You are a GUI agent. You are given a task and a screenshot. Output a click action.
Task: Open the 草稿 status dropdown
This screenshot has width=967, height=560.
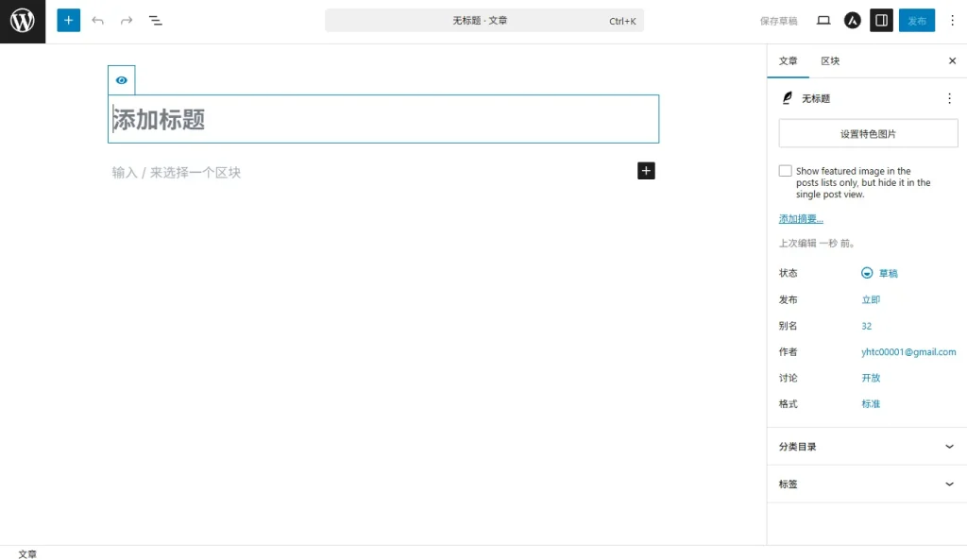pyautogui.click(x=879, y=273)
